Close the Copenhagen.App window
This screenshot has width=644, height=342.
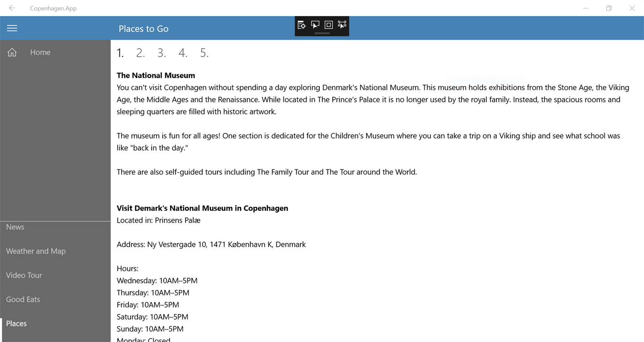632,8
